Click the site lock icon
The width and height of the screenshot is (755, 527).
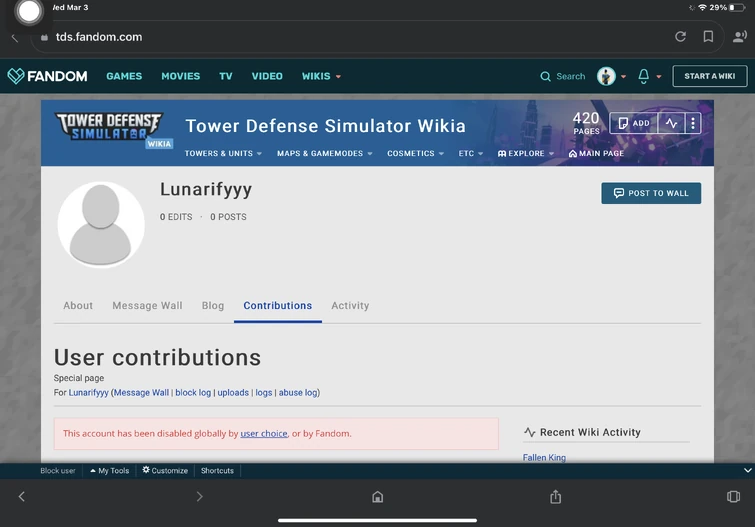(x=44, y=37)
